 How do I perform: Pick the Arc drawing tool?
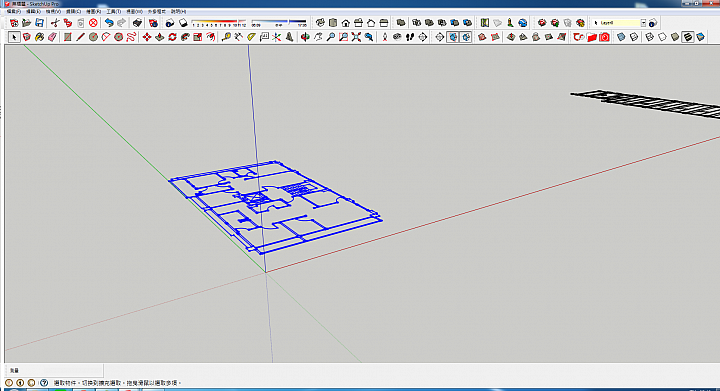(106, 37)
